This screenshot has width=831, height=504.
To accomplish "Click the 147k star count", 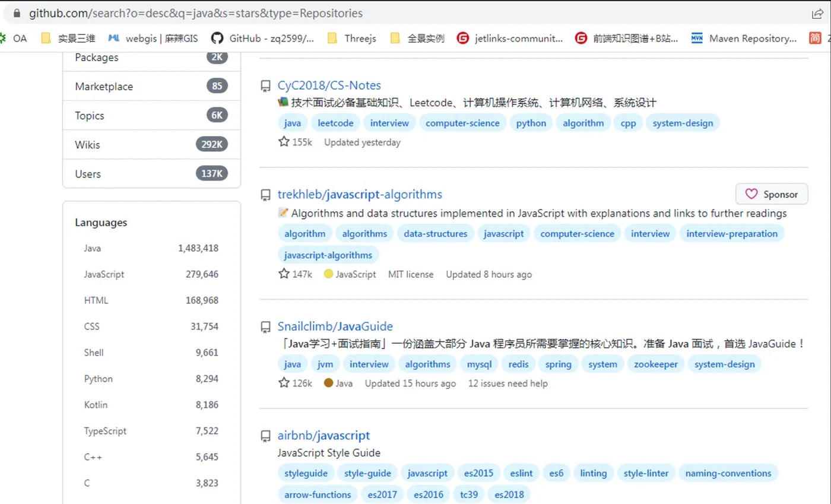I will tap(295, 274).
